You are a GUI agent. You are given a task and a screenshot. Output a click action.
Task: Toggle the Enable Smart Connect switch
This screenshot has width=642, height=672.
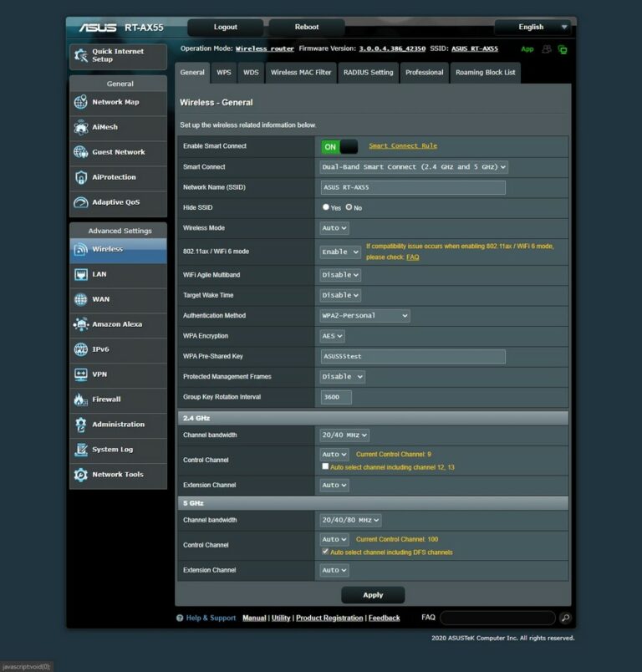pos(339,146)
